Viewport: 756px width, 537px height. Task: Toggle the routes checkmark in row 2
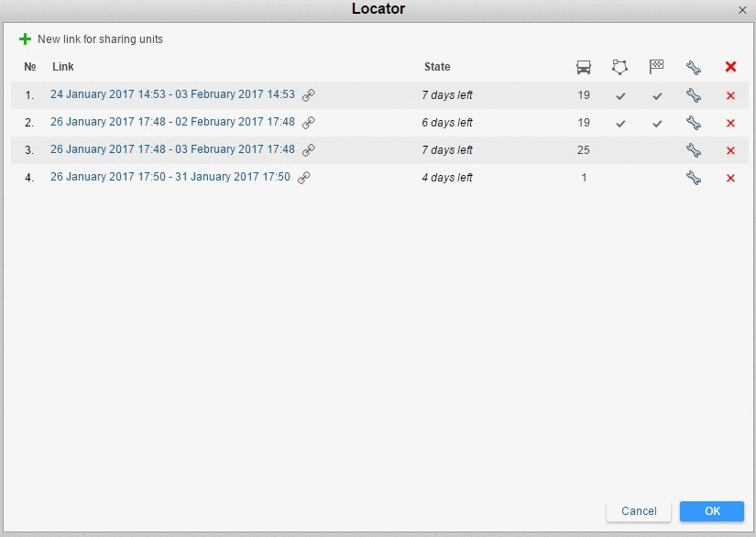(x=657, y=122)
